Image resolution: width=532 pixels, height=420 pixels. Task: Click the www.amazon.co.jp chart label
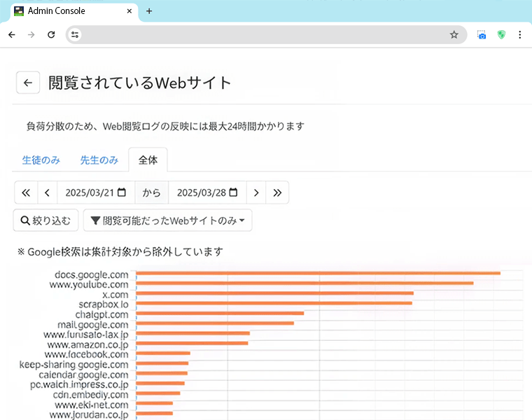(88, 345)
